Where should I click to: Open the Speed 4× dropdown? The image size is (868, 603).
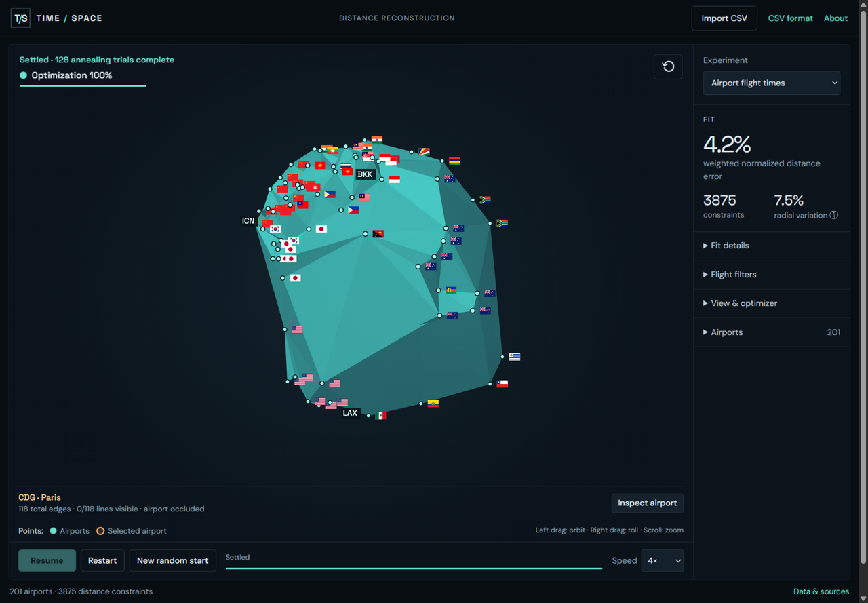tap(662, 561)
